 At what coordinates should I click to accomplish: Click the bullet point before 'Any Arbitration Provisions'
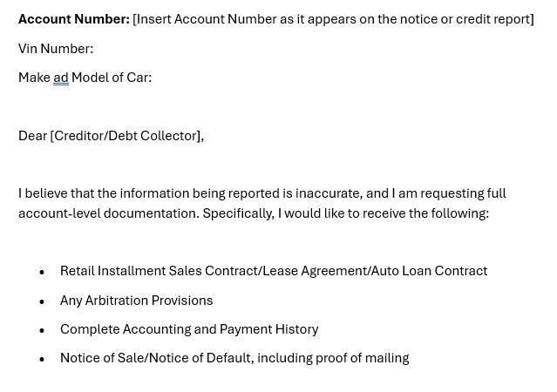coord(42,301)
